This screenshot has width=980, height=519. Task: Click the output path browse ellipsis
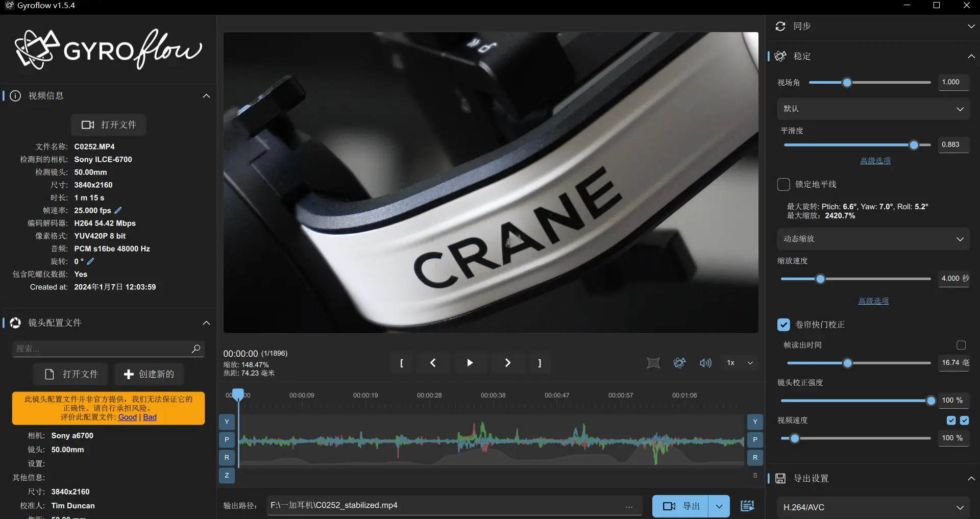coord(629,506)
